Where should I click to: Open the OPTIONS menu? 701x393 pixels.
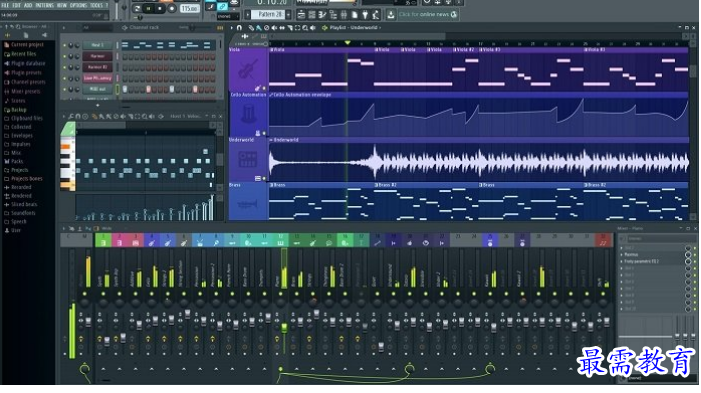click(78, 5)
